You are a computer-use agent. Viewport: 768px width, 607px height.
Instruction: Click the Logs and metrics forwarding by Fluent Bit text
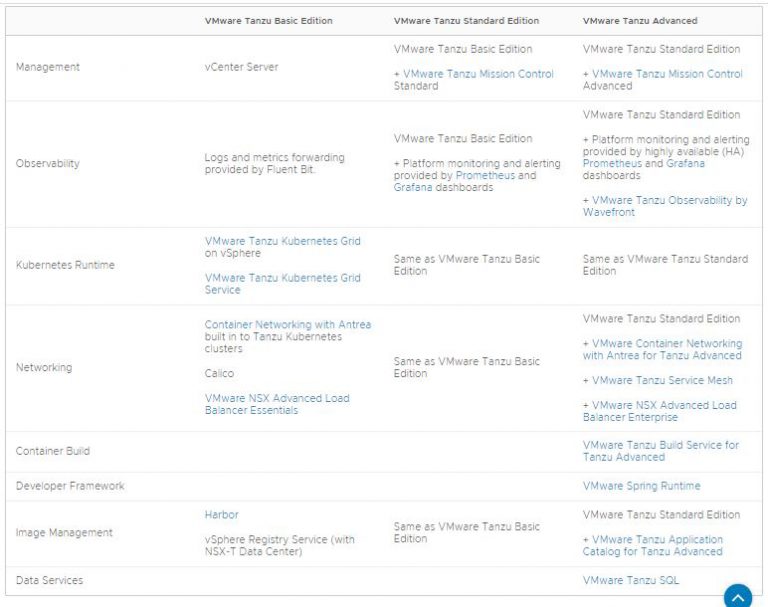click(274, 163)
